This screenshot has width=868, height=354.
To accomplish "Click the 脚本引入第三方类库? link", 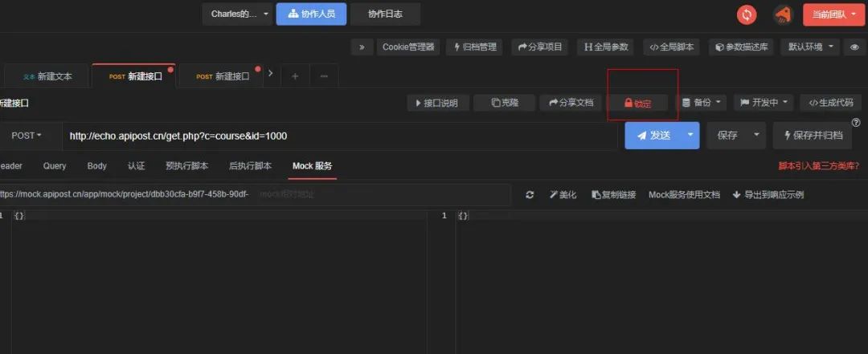I will (819, 166).
